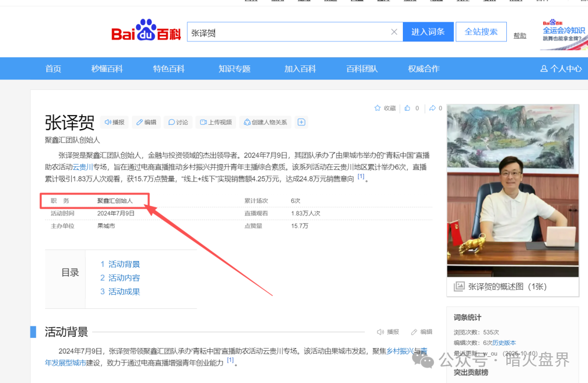The width and height of the screenshot is (588, 383).
Task: Click the share arrow icon showing 0
Action: tap(432, 108)
